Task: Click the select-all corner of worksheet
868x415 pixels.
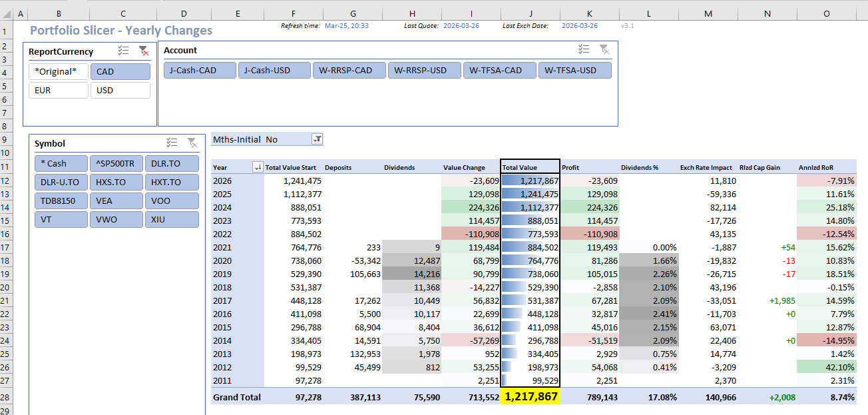Action: (5, 13)
